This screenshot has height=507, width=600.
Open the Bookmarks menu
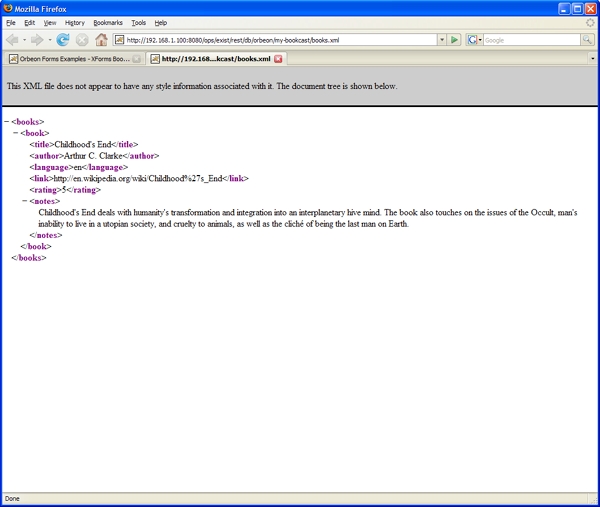tap(107, 22)
